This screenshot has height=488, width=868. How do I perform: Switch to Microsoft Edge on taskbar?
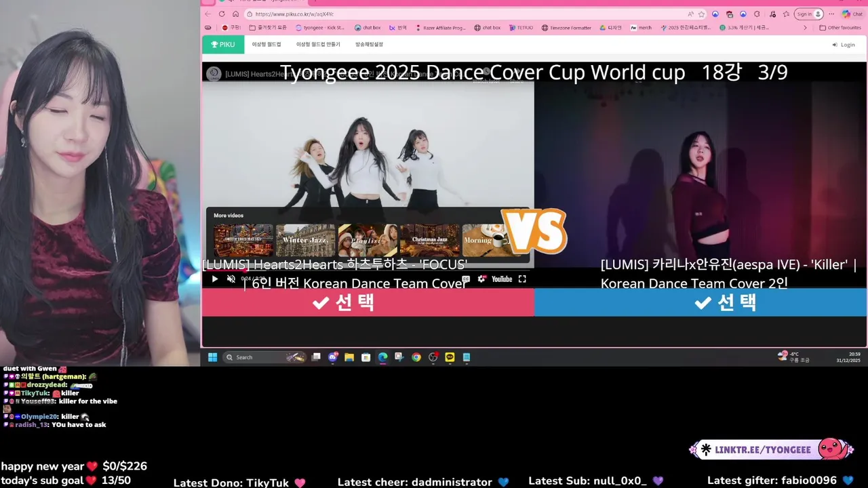coord(382,357)
